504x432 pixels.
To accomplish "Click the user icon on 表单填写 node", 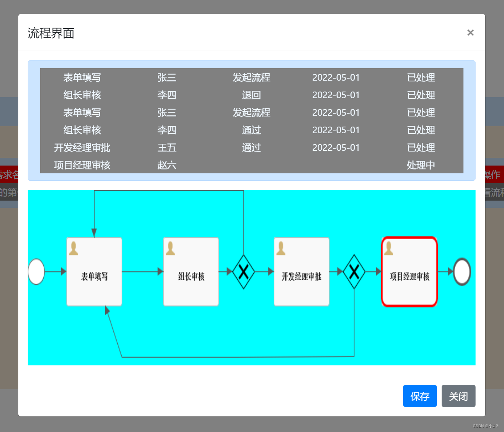I will point(74,248).
